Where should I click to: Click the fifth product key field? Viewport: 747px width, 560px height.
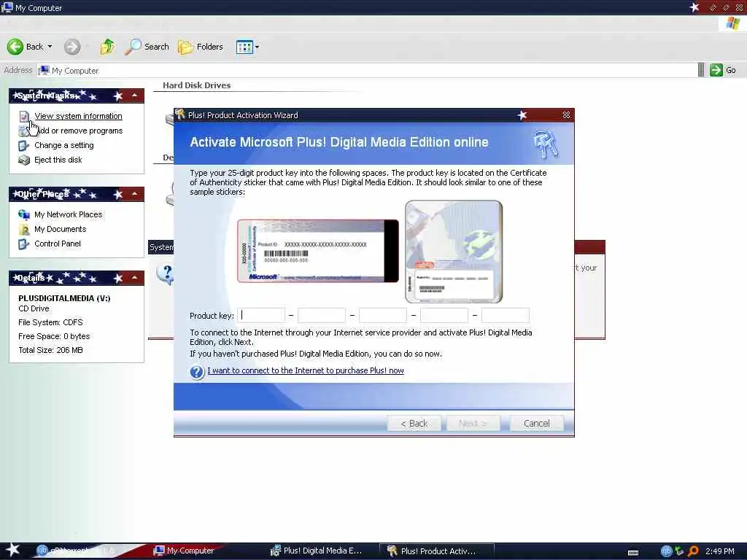[506, 315]
